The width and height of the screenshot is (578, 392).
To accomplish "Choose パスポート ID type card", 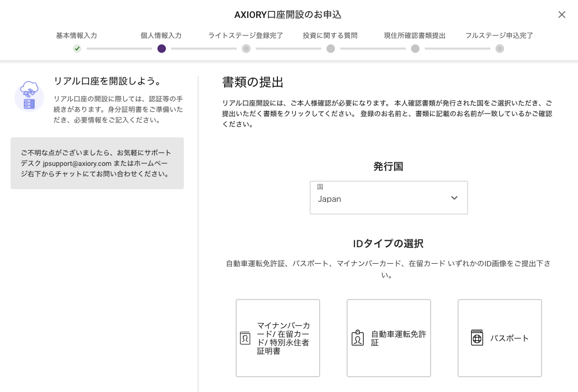I will click(499, 338).
